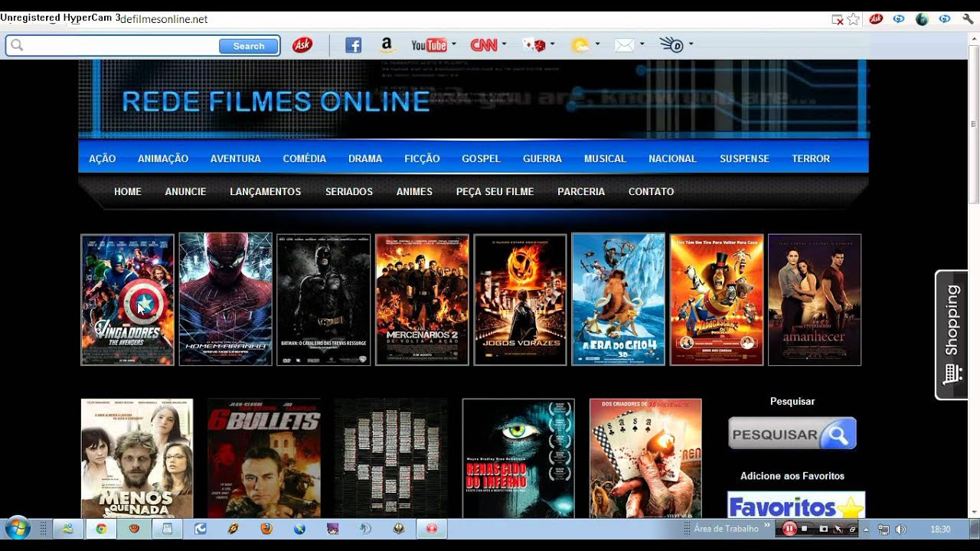Open Renascido do Inferno poster
The image size is (980, 551).
[x=518, y=458]
